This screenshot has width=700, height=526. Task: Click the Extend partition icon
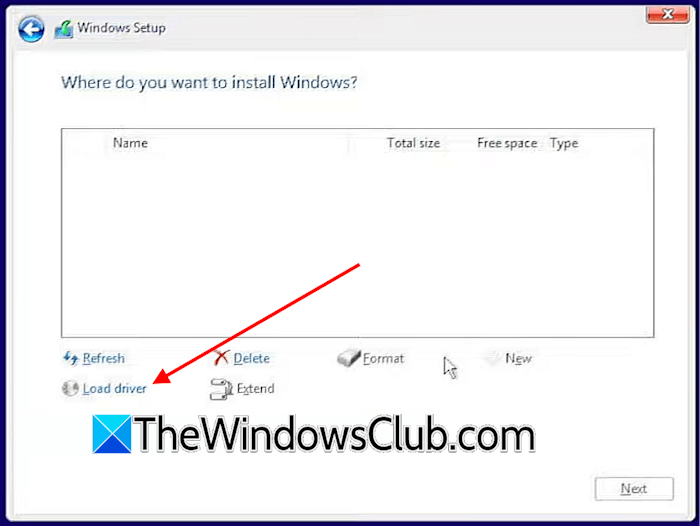[221, 388]
